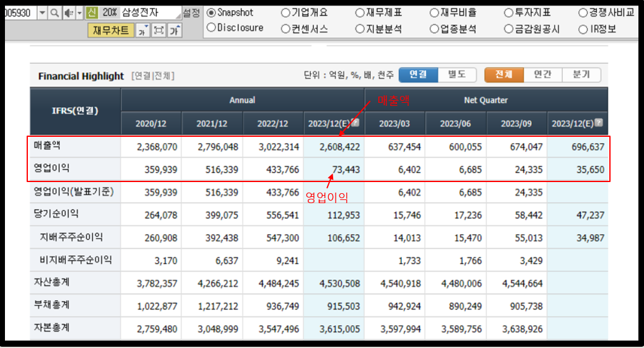
Task: Click the decrease font size icon
Action: 142,30
